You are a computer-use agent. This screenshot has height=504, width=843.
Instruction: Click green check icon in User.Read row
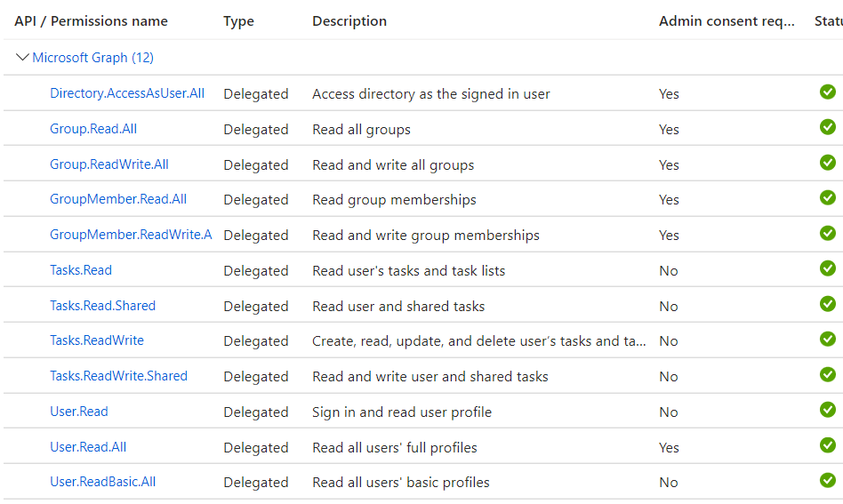(x=827, y=410)
